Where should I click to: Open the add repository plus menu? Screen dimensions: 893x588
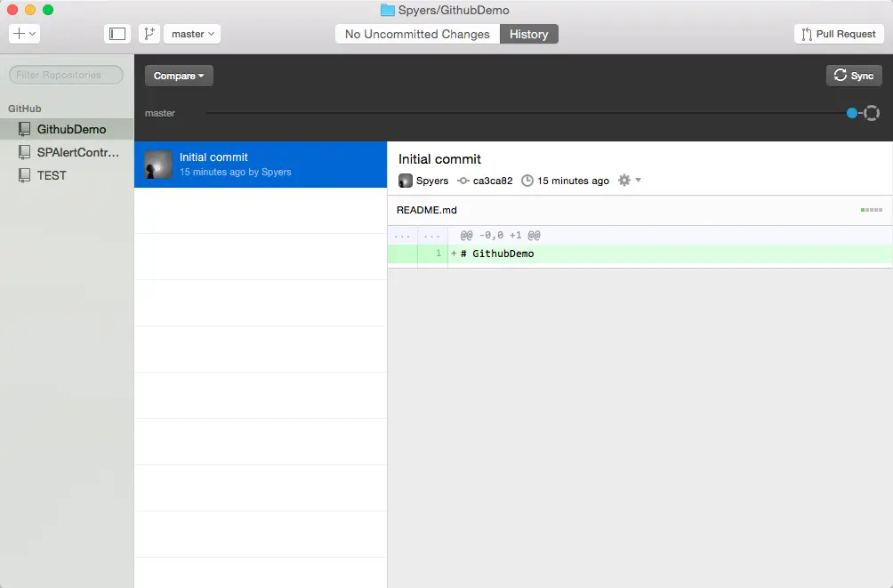(x=24, y=34)
